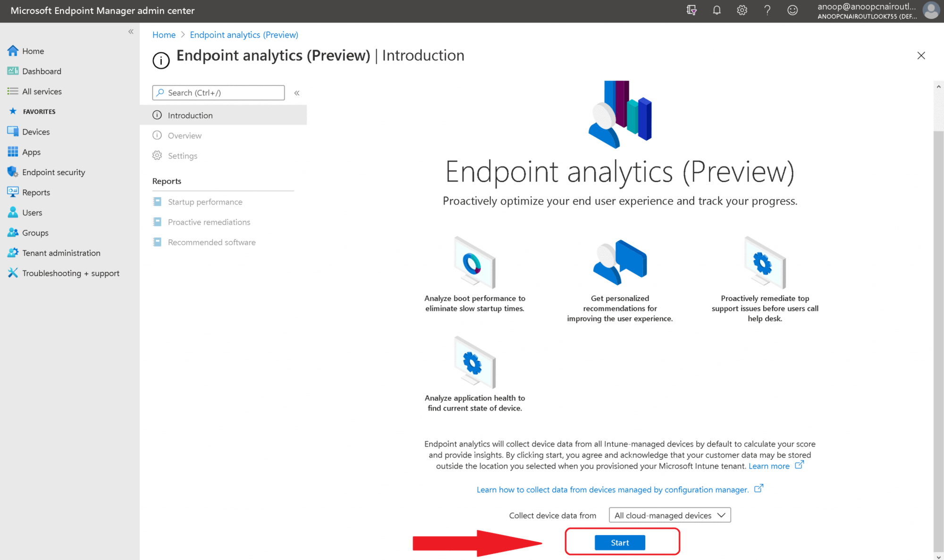Open the Startup performance report
Viewport: 944px width, 560px height.
coord(205,202)
